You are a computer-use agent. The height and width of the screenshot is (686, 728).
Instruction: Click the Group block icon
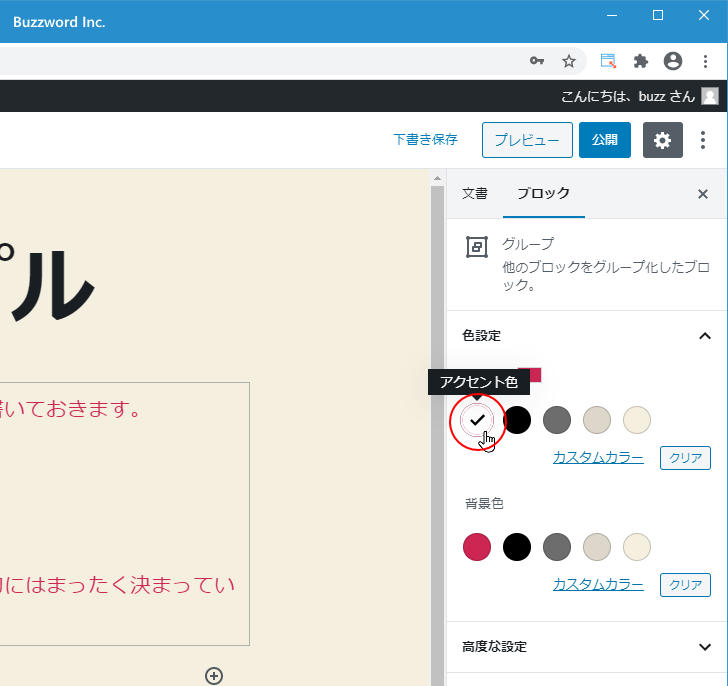(x=477, y=247)
